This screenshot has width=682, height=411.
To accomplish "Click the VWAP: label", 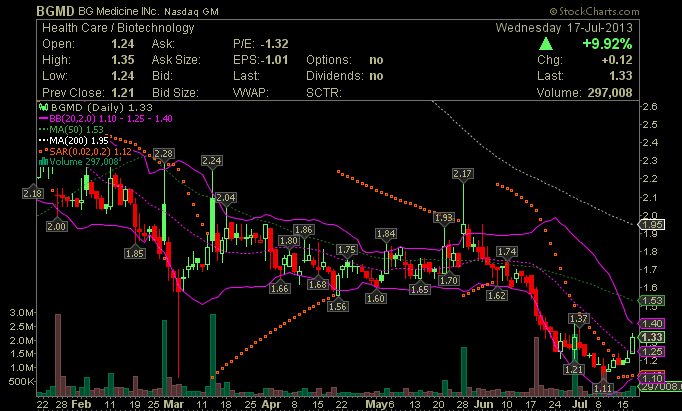I will click(251, 93).
